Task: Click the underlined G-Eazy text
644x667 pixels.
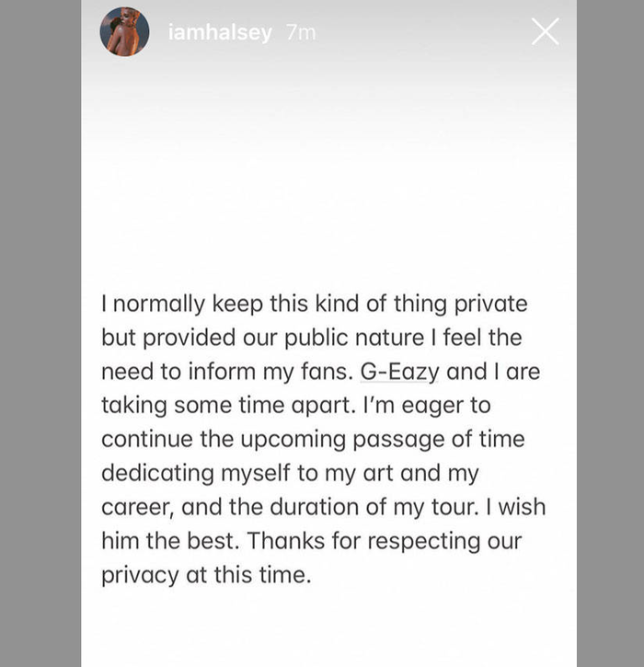Action: tap(399, 372)
